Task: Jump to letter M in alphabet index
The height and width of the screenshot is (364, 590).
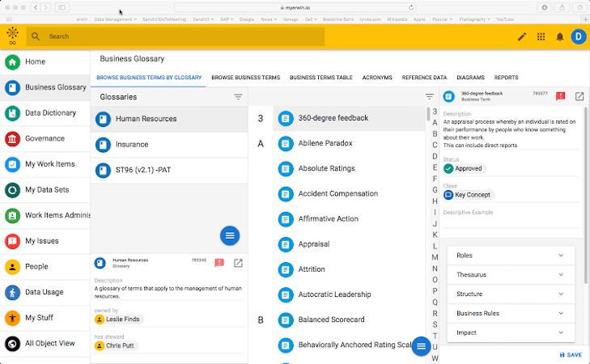Action: click(x=435, y=257)
